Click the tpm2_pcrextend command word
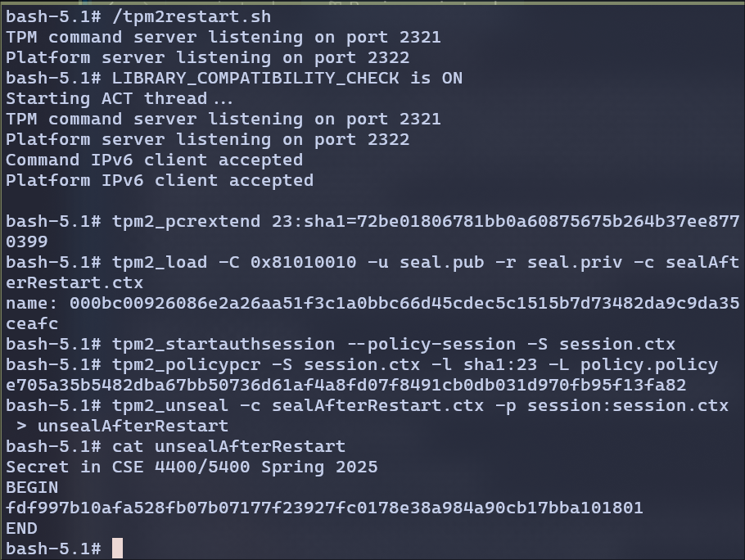 187,222
